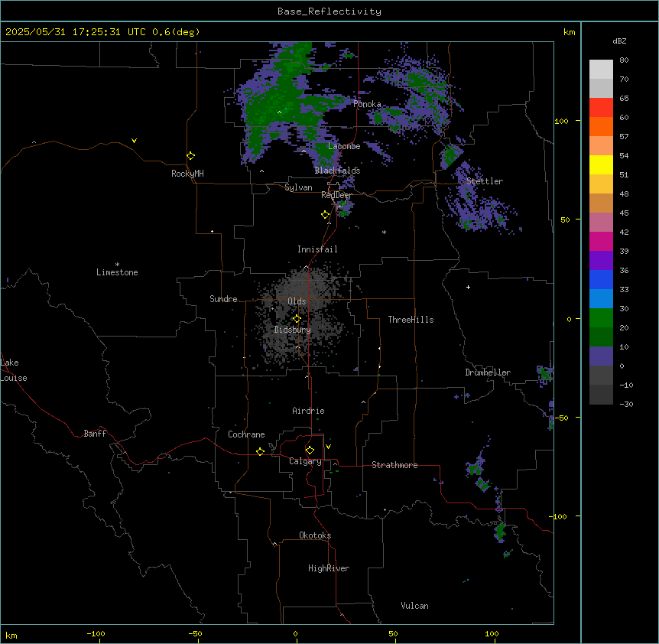Select the blue 33–36 dBZ swatch
This screenshot has height=644, width=659.
(601, 279)
